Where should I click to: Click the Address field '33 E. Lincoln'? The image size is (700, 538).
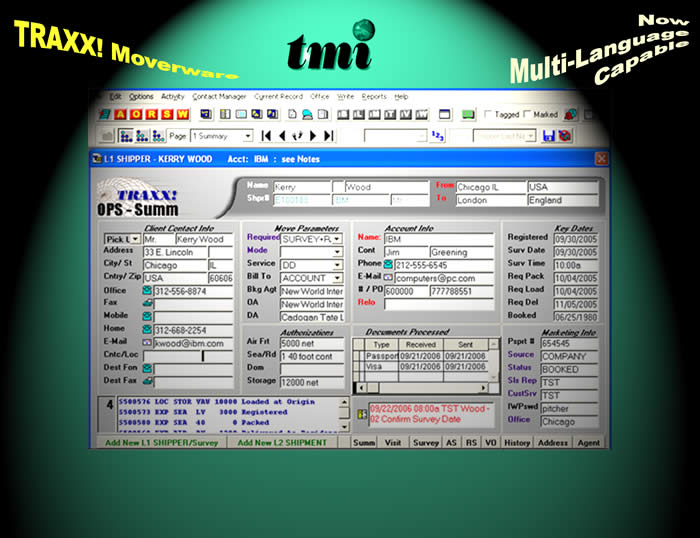(x=175, y=252)
